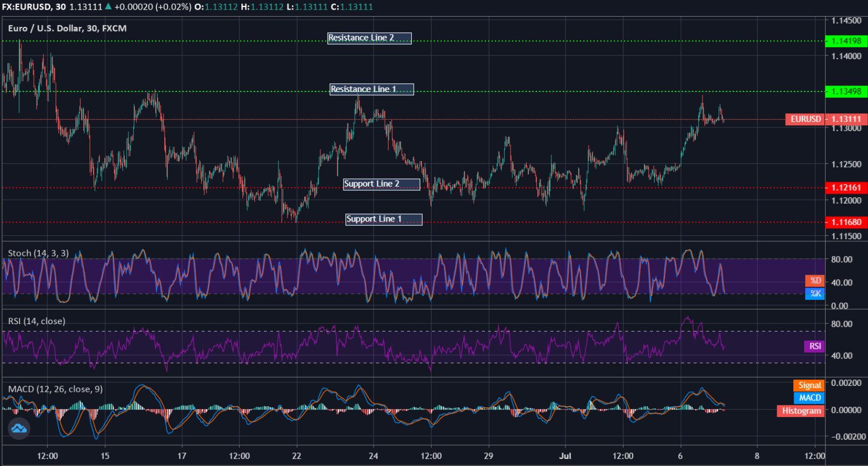Click the red 1.11680 price tag

click(x=846, y=222)
